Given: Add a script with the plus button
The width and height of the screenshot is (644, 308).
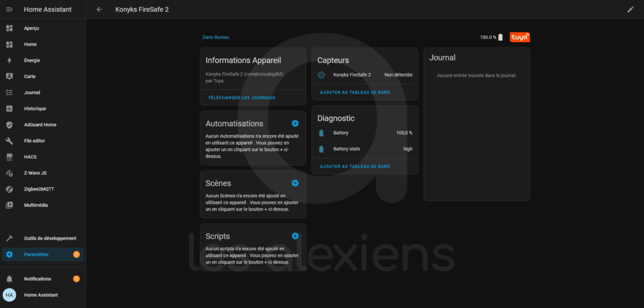Looking at the screenshot, I should pos(295,236).
